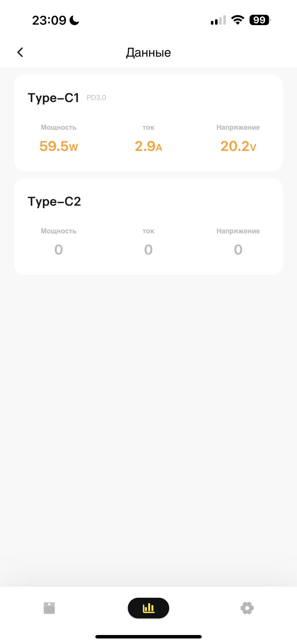Tap the Type-C2 Напряжение zero value

pos(238,249)
